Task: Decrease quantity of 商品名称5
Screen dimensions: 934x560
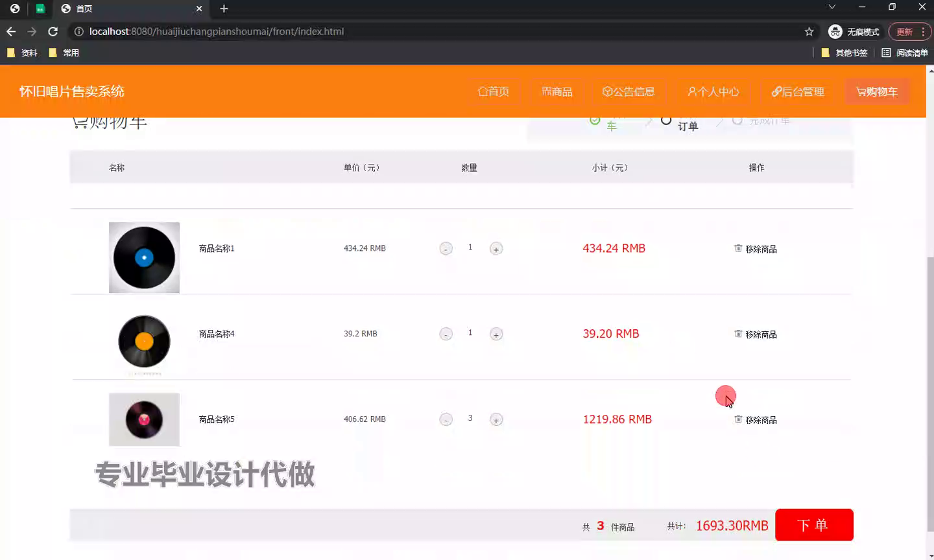Action: [x=446, y=420]
